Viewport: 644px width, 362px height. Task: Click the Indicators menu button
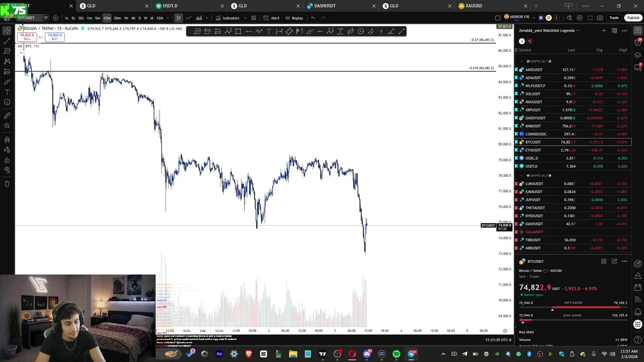point(227,18)
